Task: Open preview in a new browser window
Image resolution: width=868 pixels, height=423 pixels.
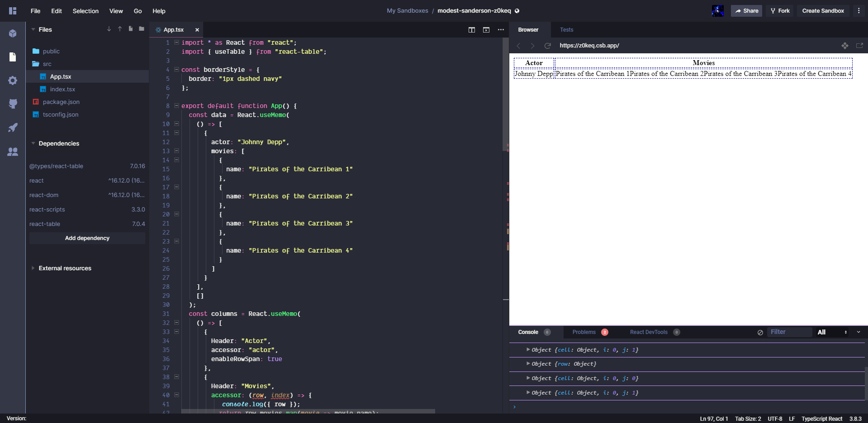Action: tap(860, 46)
